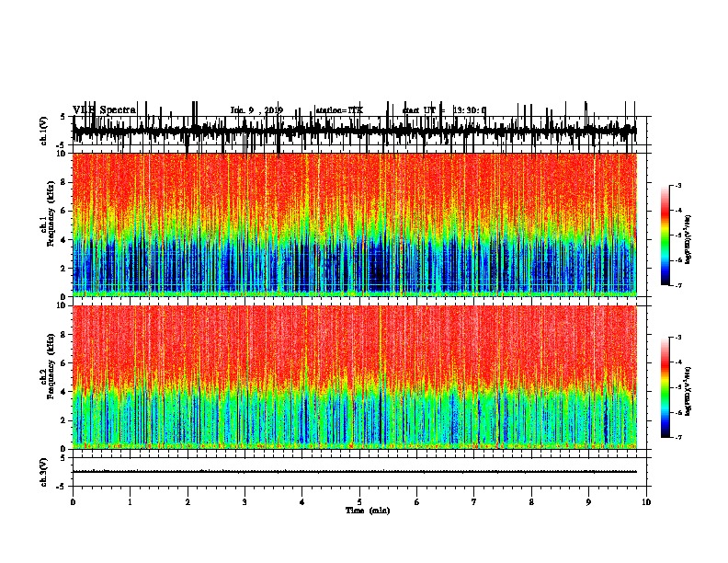This screenshot has height=563, width=728.
Task: Click the "-3" label on ch.2 colorbar
Action: 677,338
